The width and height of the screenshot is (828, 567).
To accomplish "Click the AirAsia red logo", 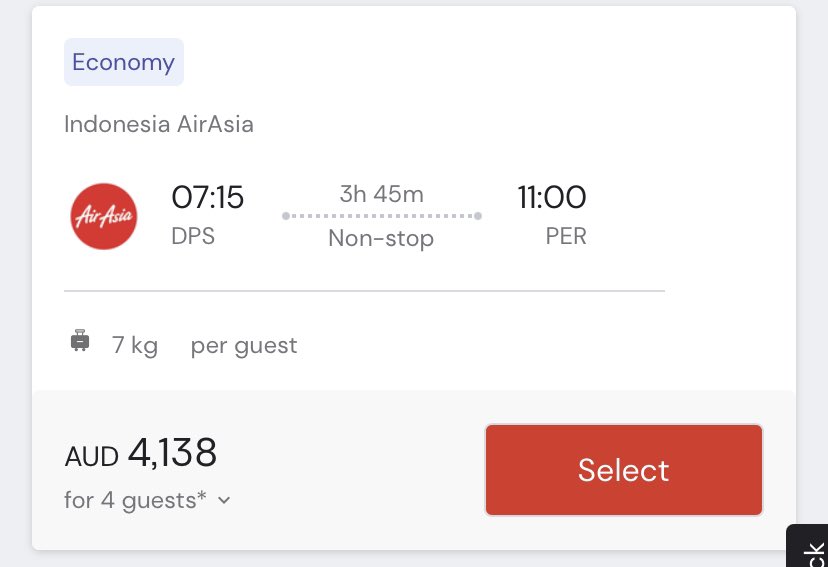I will (x=104, y=216).
